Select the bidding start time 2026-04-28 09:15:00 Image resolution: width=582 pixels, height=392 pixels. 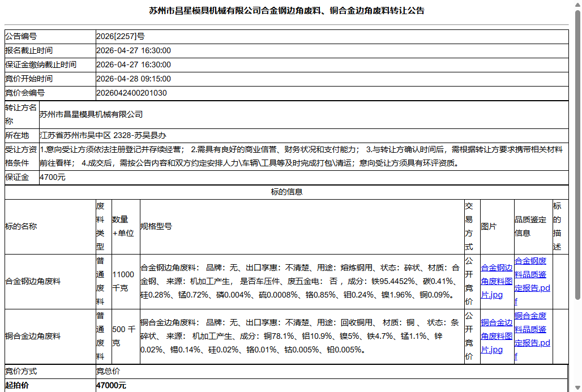134,79
